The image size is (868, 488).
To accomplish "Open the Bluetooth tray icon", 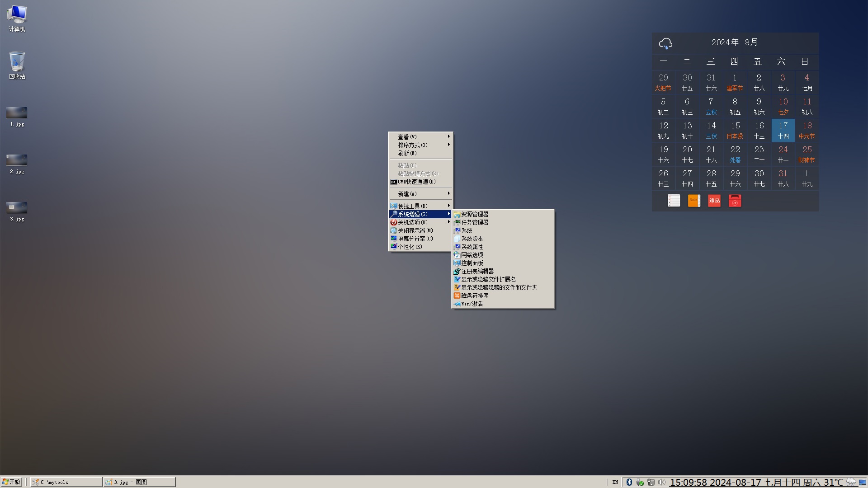I will pyautogui.click(x=629, y=482).
